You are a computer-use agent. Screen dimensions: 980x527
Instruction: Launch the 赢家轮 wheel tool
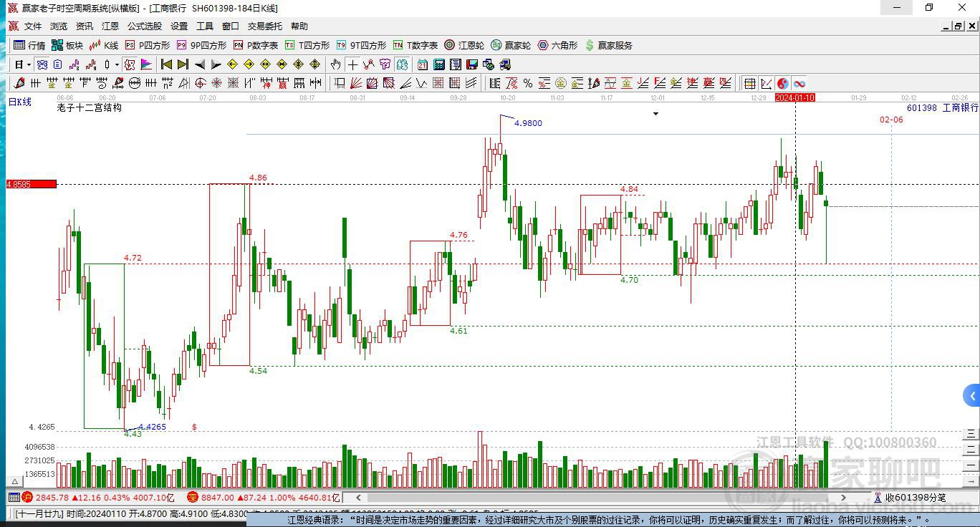[x=511, y=45]
